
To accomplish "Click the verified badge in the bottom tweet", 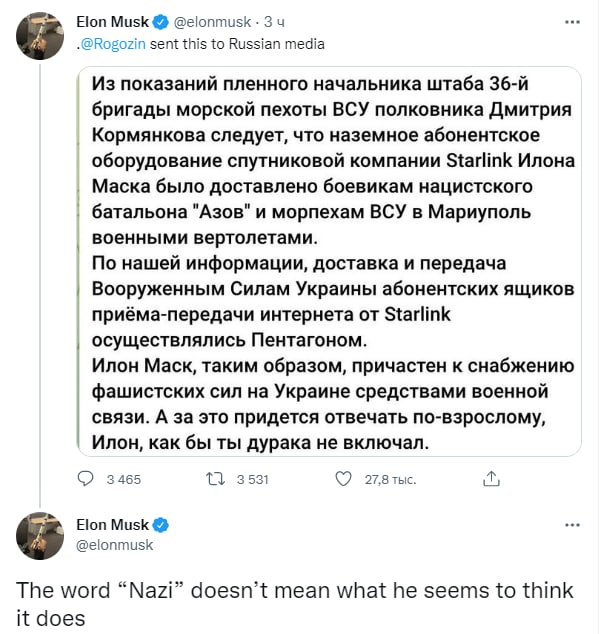I will [160, 524].
